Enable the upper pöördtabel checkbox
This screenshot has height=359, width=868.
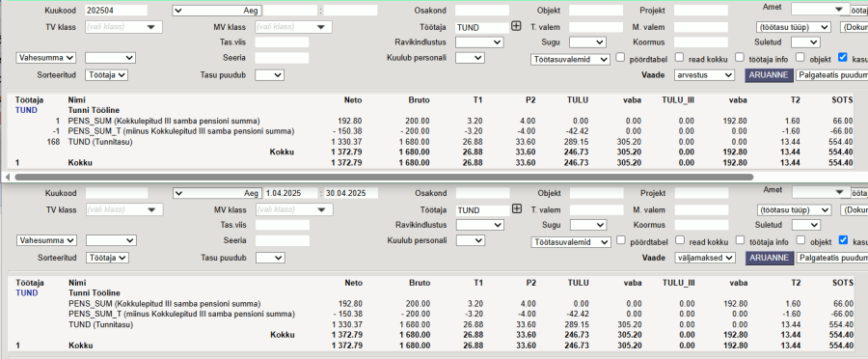pos(620,57)
